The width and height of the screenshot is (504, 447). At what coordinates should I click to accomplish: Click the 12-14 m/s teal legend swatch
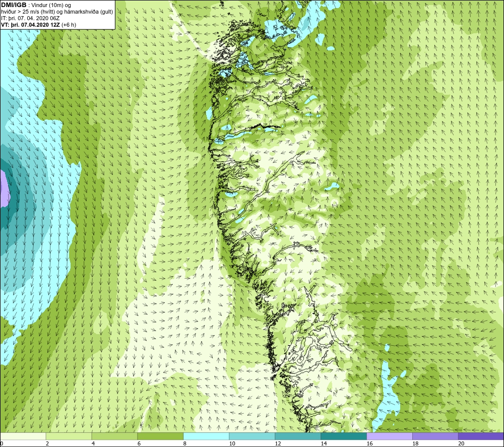coord(298,436)
